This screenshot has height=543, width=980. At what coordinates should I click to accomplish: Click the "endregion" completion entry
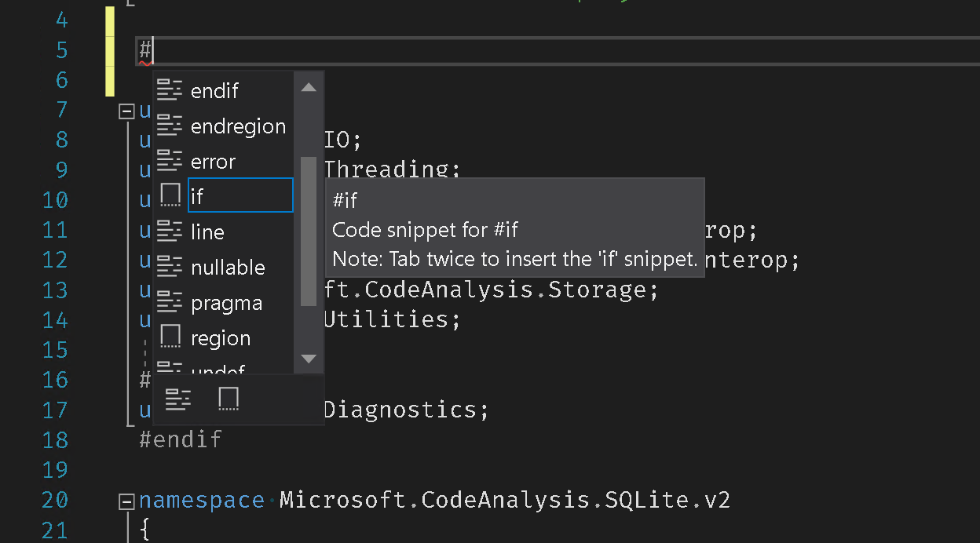tap(238, 126)
